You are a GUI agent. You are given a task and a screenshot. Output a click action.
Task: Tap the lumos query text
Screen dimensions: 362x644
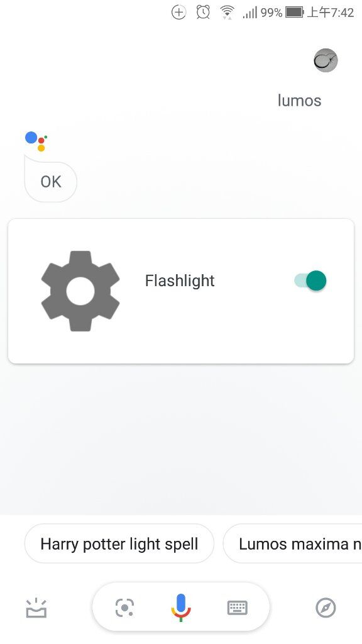[299, 100]
